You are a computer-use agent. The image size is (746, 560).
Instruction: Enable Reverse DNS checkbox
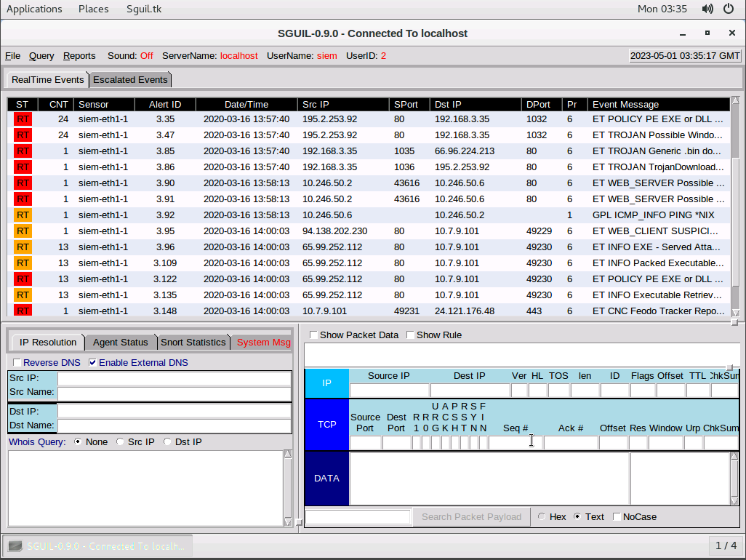coord(17,363)
